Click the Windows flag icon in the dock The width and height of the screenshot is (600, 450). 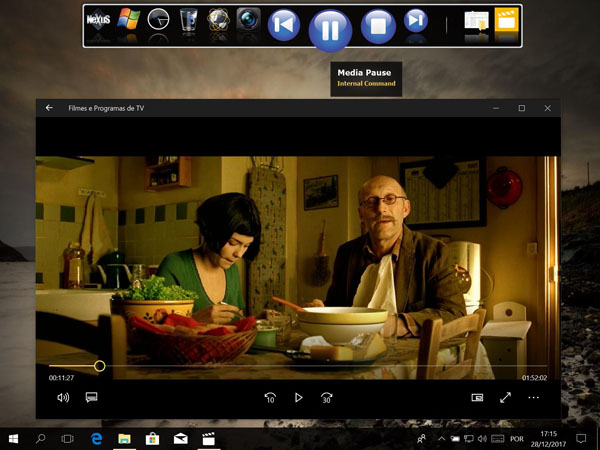(x=128, y=20)
